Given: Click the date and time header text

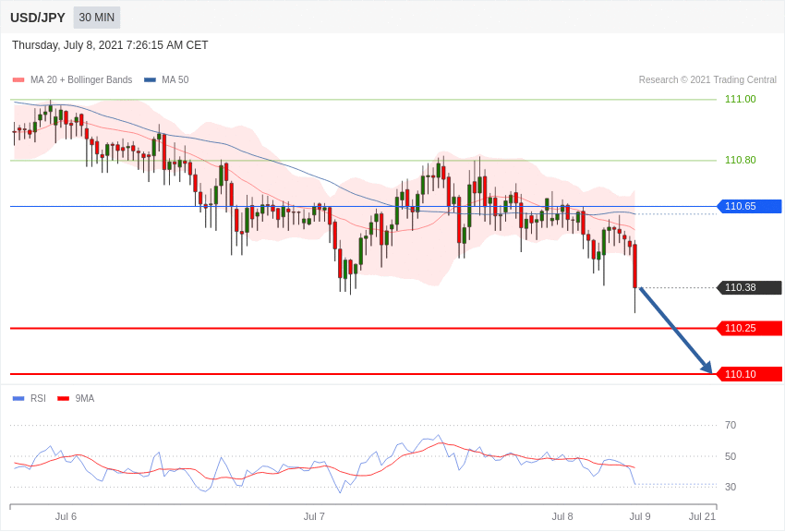Looking at the screenshot, I should tap(110, 45).
